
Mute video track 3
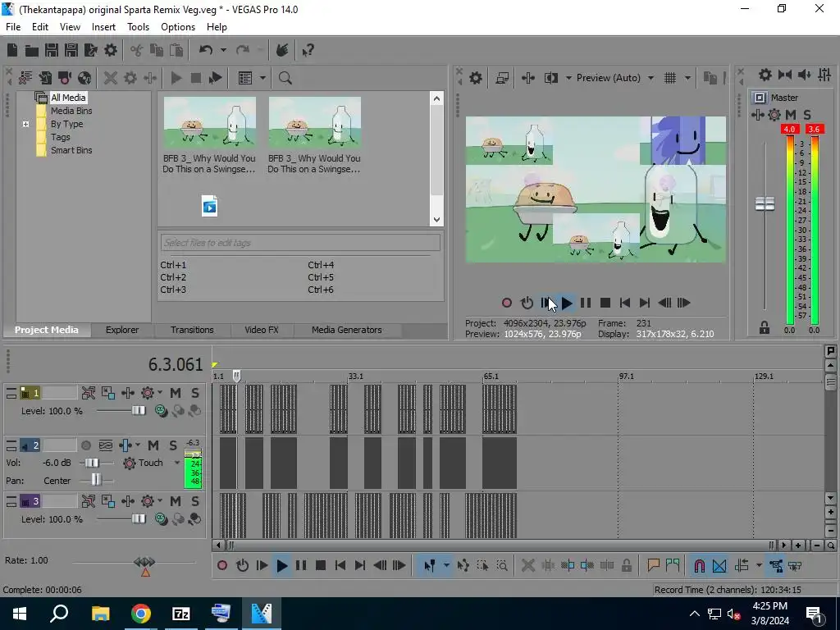(176, 501)
